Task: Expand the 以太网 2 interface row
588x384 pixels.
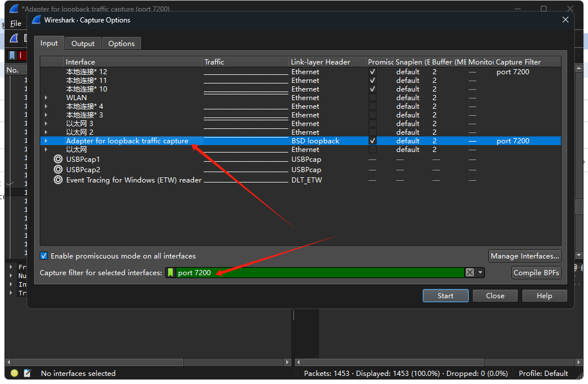Action: pyautogui.click(x=45, y=132)
